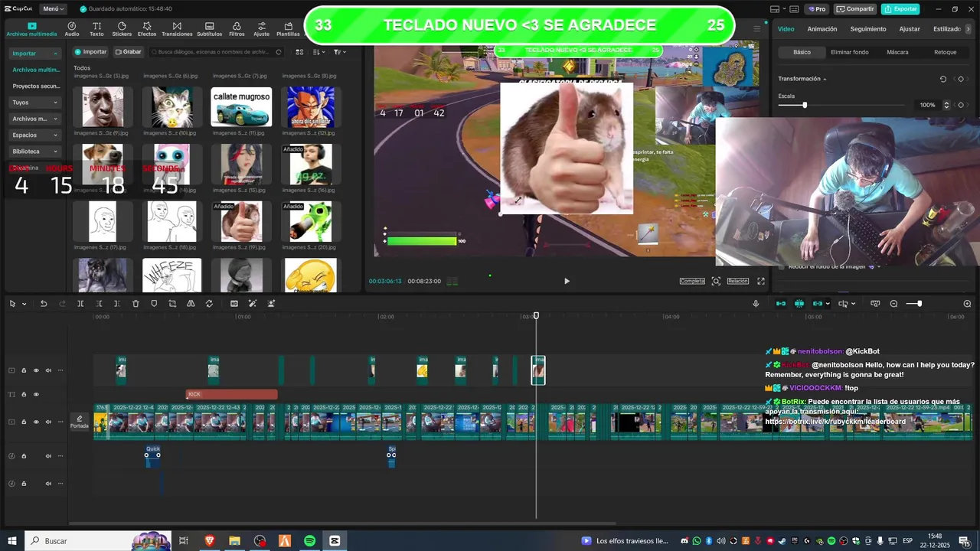Click the Exportar button
The height and width of the screenshot is (551, 980).
click(x=900, y=9)
